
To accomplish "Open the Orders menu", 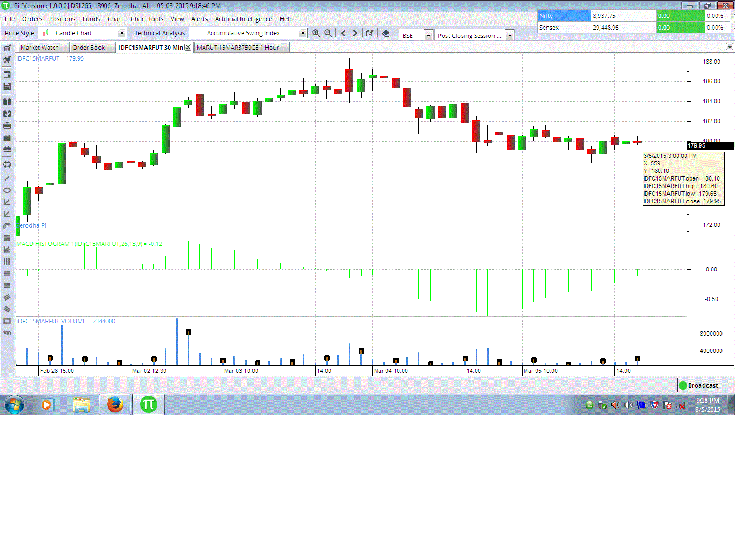I will point(32,19).
